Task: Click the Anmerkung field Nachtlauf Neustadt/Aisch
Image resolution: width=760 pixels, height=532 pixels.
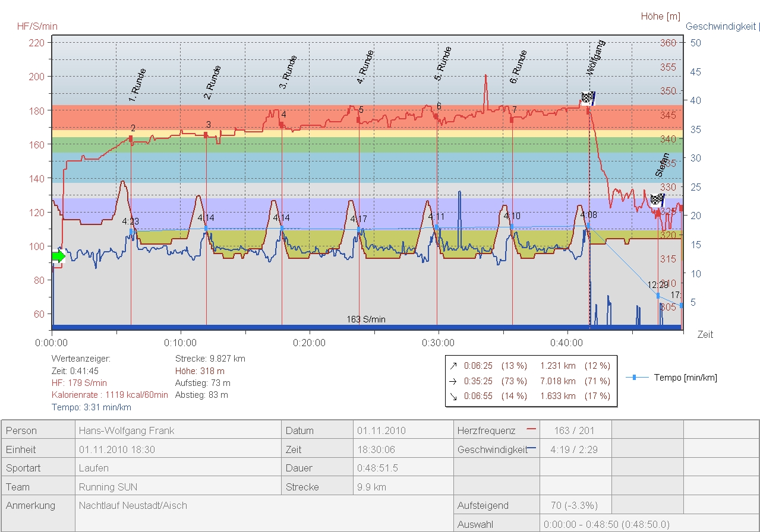Action: (133, 506)
